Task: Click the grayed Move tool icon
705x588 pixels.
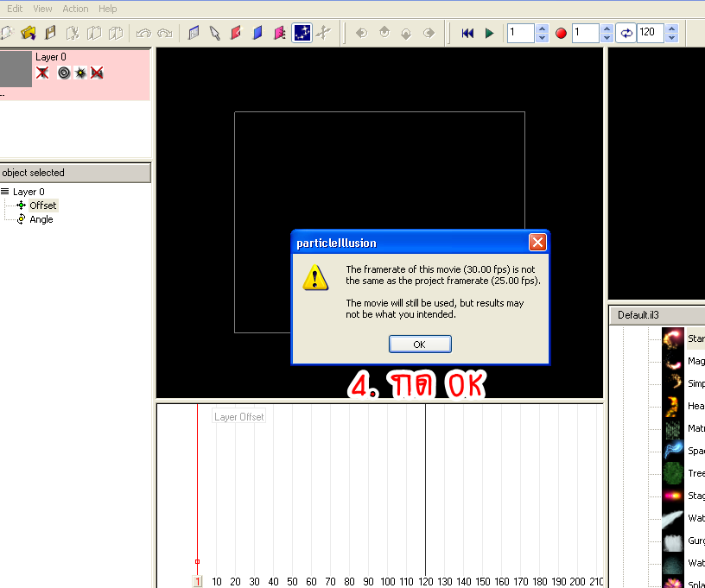Action: pos(323,33)
